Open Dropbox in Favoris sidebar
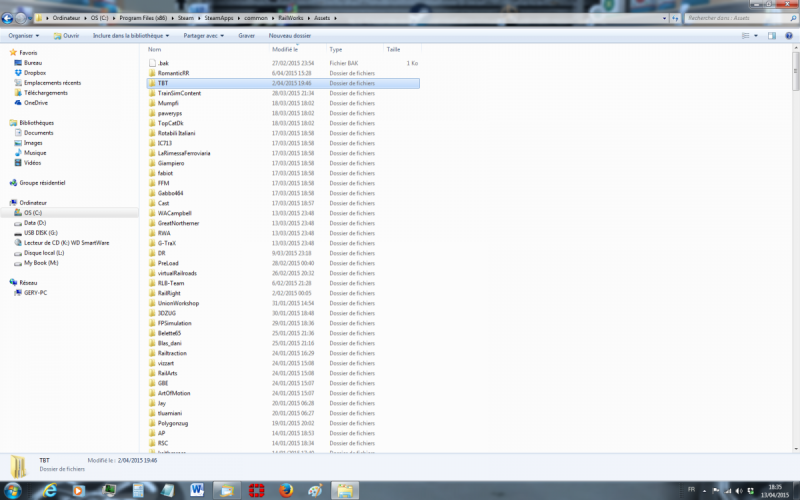The image size is (800, 500). coord(35,73)
